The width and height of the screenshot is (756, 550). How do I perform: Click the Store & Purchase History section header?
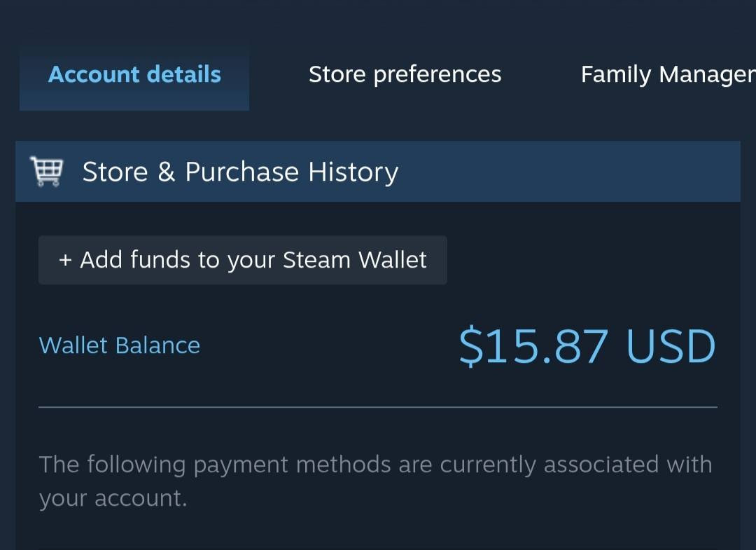pos(240,171)
